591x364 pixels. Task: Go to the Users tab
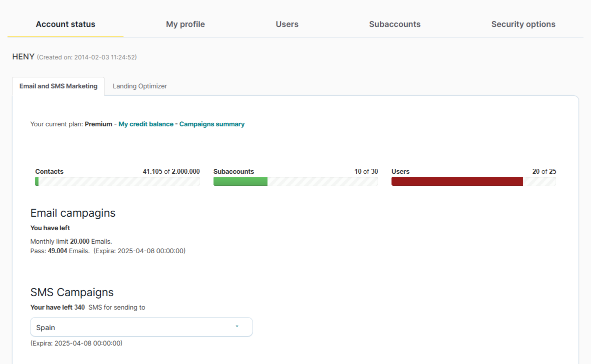[287, 24]
